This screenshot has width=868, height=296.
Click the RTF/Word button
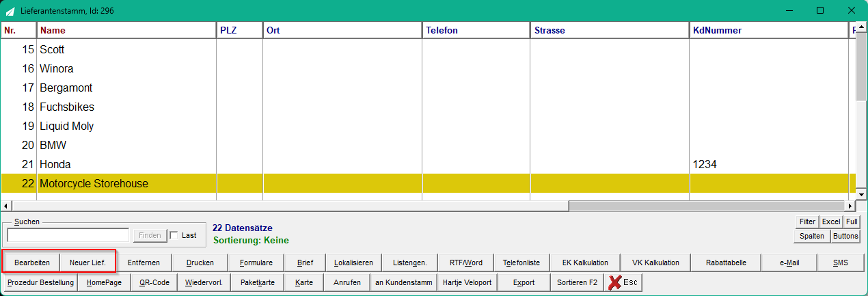(466, 263)
